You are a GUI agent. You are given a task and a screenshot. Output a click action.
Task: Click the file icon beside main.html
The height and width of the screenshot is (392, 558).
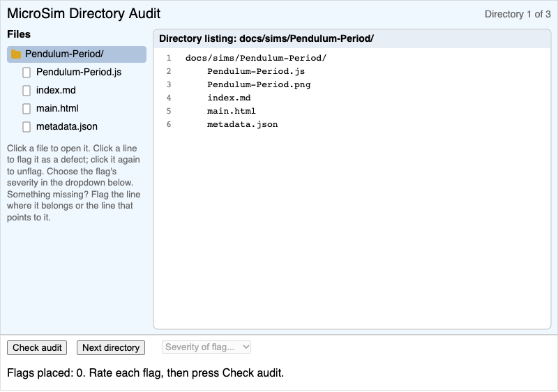point(27,109)
